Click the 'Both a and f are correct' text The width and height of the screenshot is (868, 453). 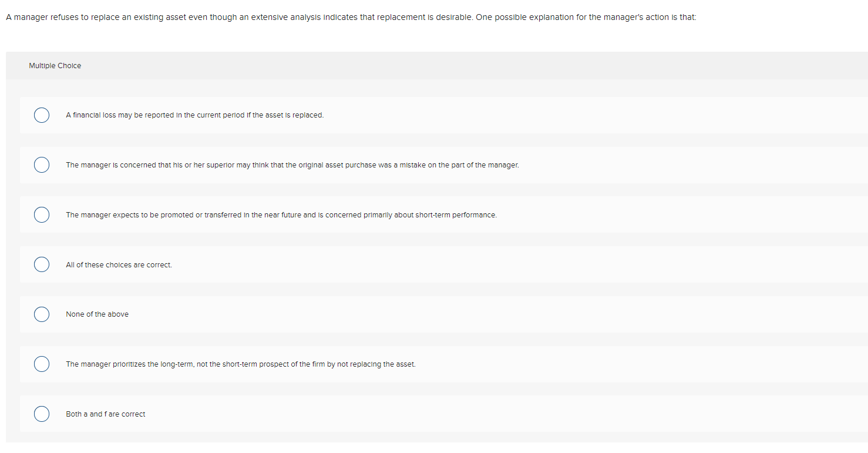(105, 414)
